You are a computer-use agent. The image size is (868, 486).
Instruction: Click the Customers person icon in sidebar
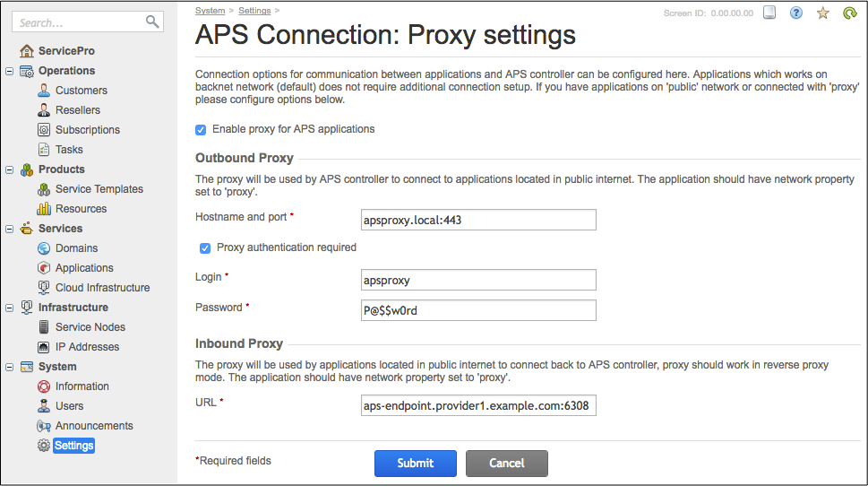pyautogui.click(x=44, y=91)
